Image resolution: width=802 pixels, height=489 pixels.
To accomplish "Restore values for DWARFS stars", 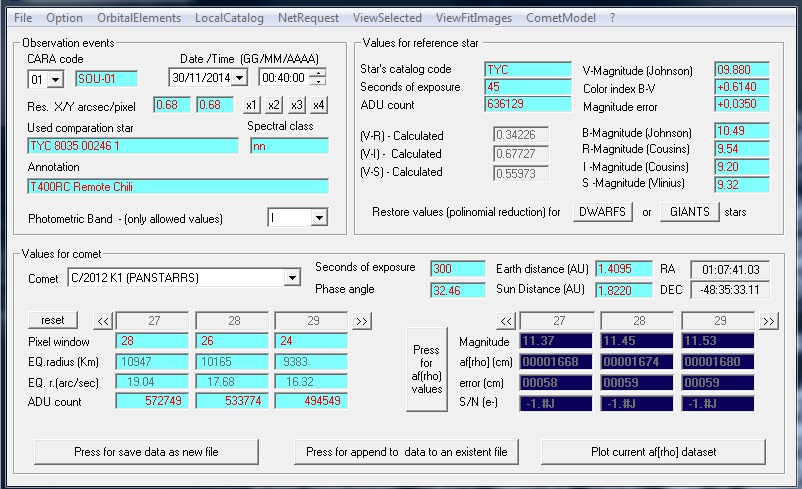I will 603,212.
